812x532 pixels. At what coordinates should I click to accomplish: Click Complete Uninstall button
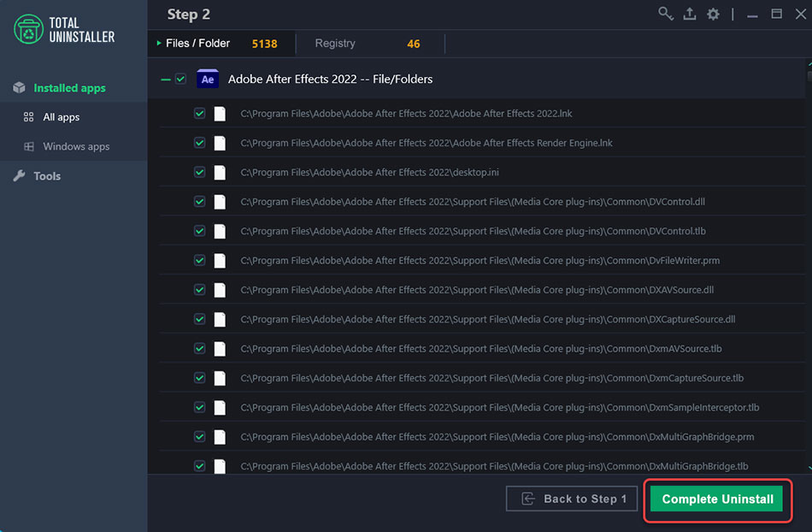tap(716, 499)
